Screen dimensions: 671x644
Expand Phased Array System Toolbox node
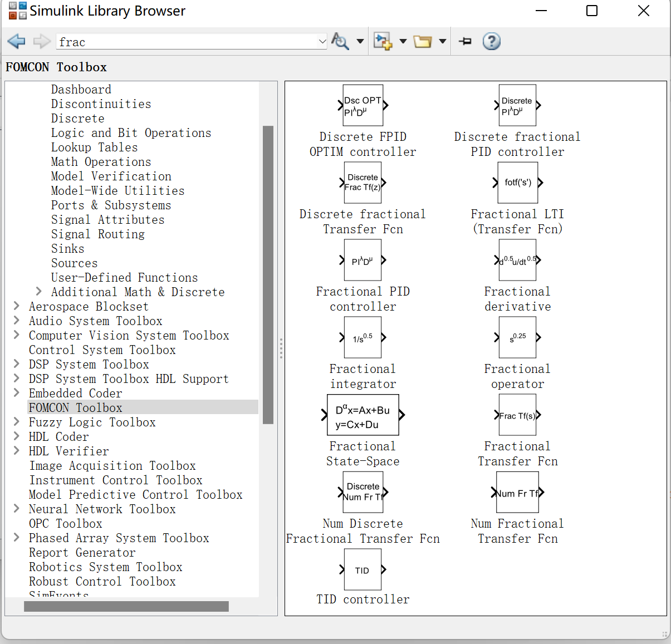tap(16, 537)
